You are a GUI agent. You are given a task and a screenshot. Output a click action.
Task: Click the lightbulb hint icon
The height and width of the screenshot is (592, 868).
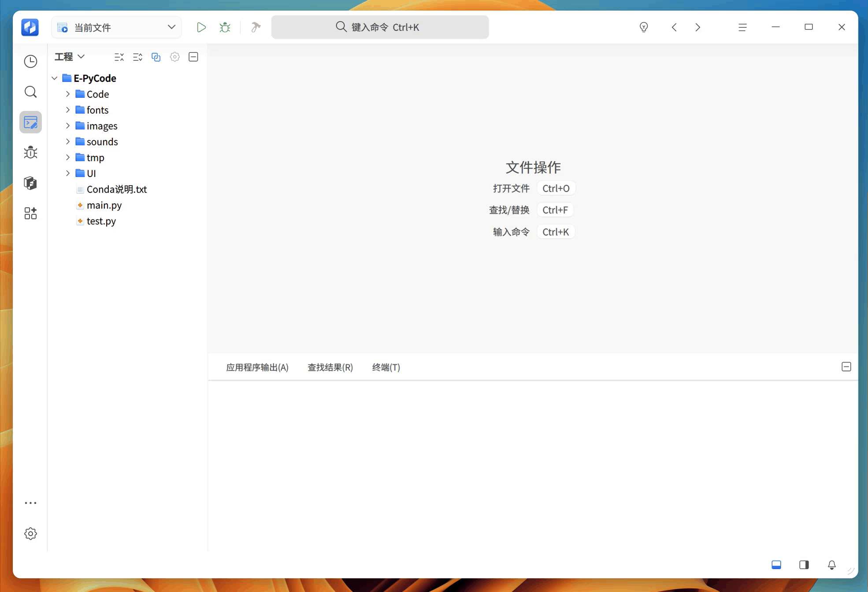644,27
